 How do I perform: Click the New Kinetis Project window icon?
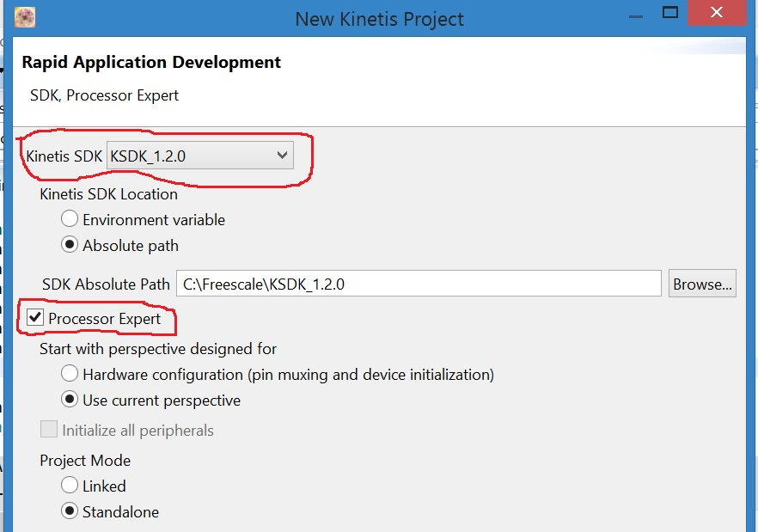coord(25,17)
